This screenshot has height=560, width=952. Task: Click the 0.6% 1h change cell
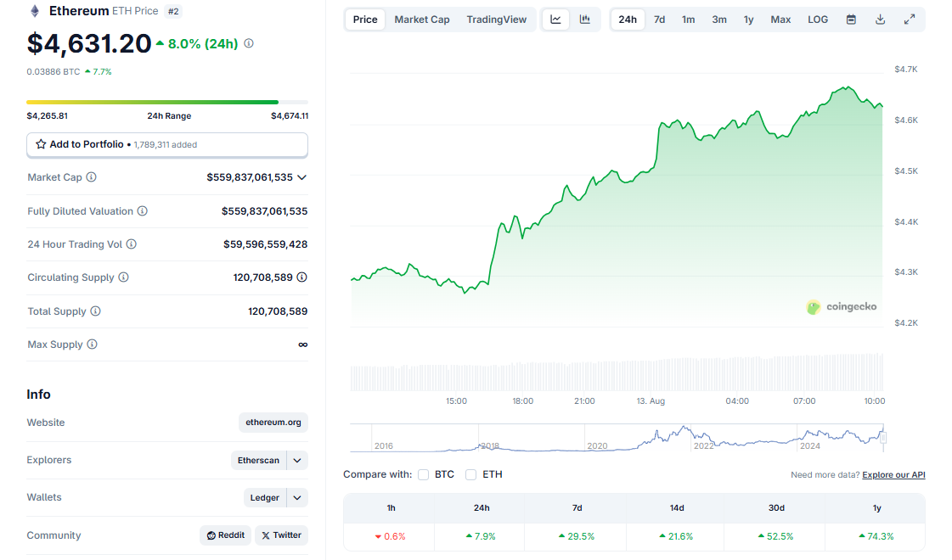click(390, 536)
